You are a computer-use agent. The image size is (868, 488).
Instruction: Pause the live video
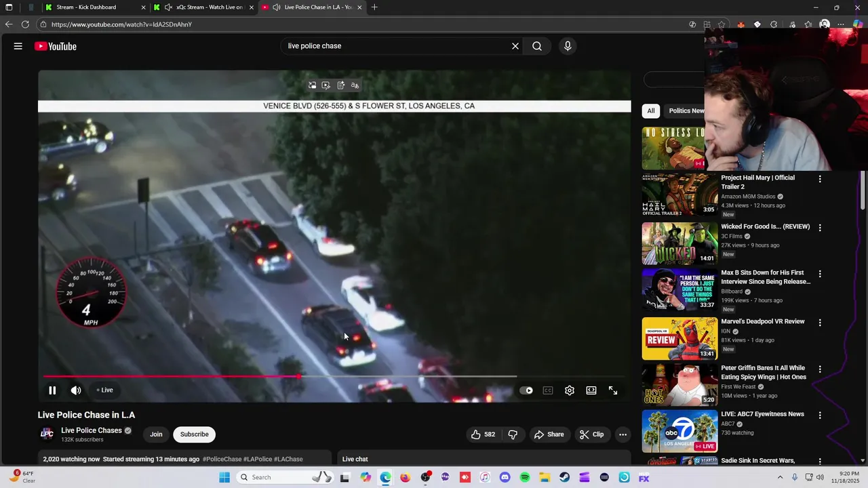coord(52,390)
